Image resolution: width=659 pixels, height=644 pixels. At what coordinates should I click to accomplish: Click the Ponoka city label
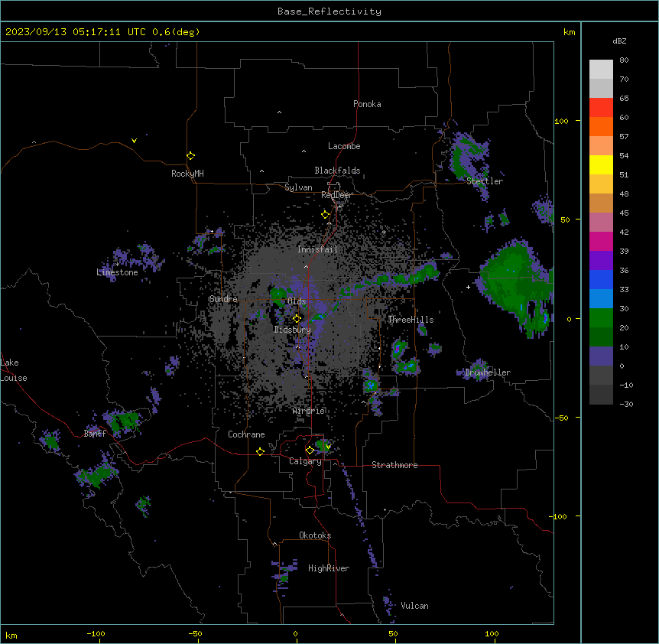pos(367,104)
